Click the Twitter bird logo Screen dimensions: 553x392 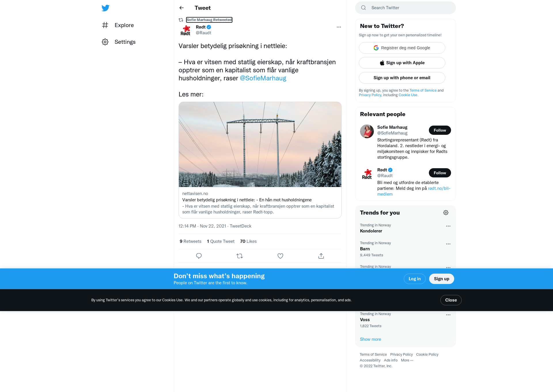[x=105, y=8]
